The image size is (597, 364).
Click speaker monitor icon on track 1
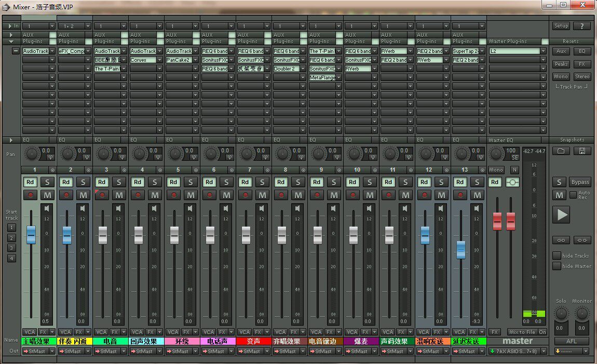click(x=47, y=208)
